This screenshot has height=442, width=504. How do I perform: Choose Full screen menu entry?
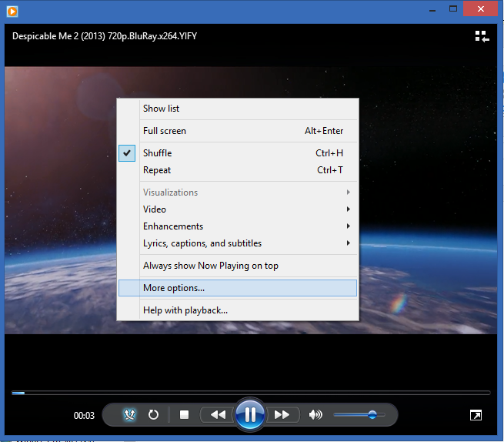point(238,131)
